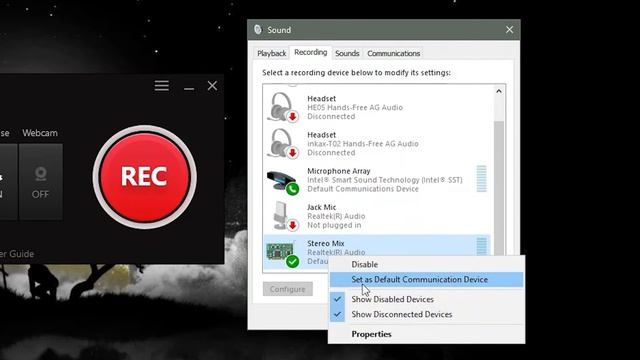The width and height of the screenshot is (640, 360).
Task: Toggle the Webcam OFF button in recorder
Action: click(40, 182)
